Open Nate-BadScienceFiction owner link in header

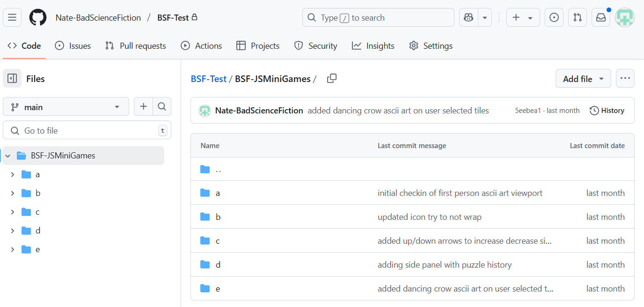pos(98,18)
